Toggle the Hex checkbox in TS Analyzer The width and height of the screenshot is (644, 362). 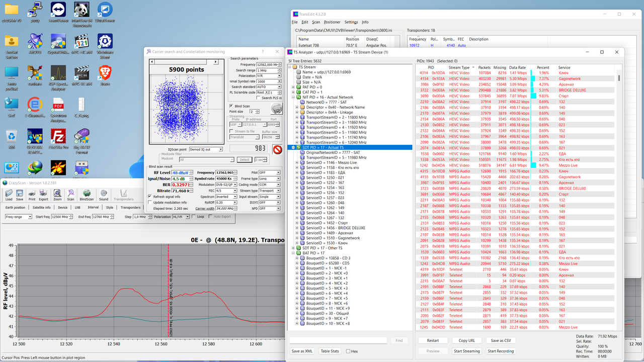[x=348, y=351]
